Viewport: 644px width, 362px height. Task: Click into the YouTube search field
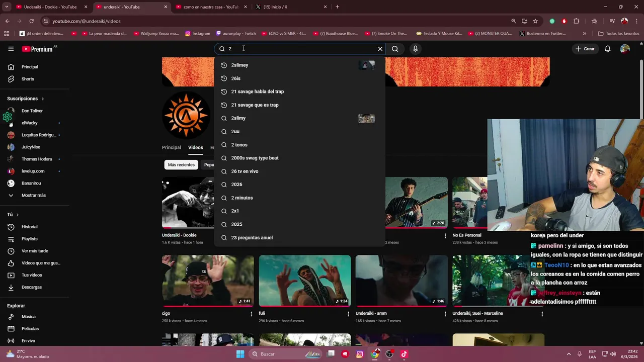[300, 49]
